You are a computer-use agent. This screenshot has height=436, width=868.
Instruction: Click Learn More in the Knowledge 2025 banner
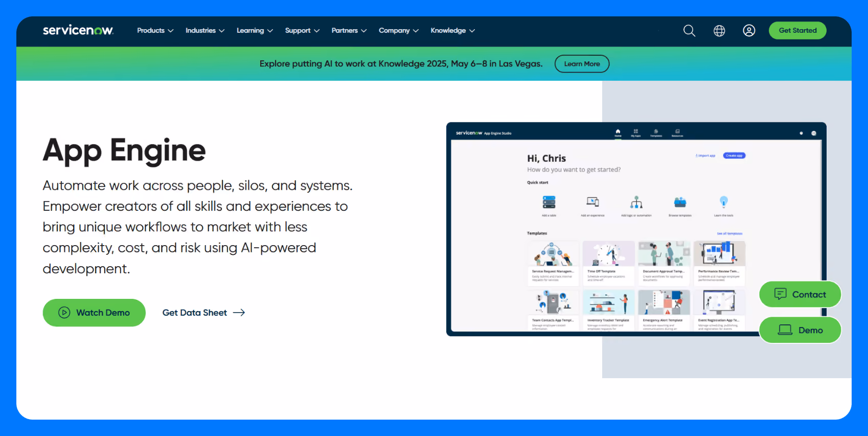pos(582,64)
